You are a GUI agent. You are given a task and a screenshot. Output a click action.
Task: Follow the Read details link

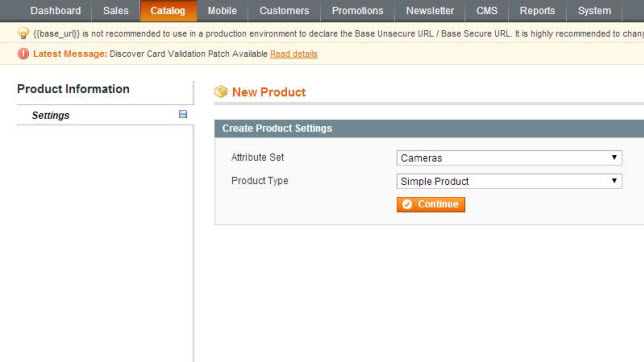point(294,54)
